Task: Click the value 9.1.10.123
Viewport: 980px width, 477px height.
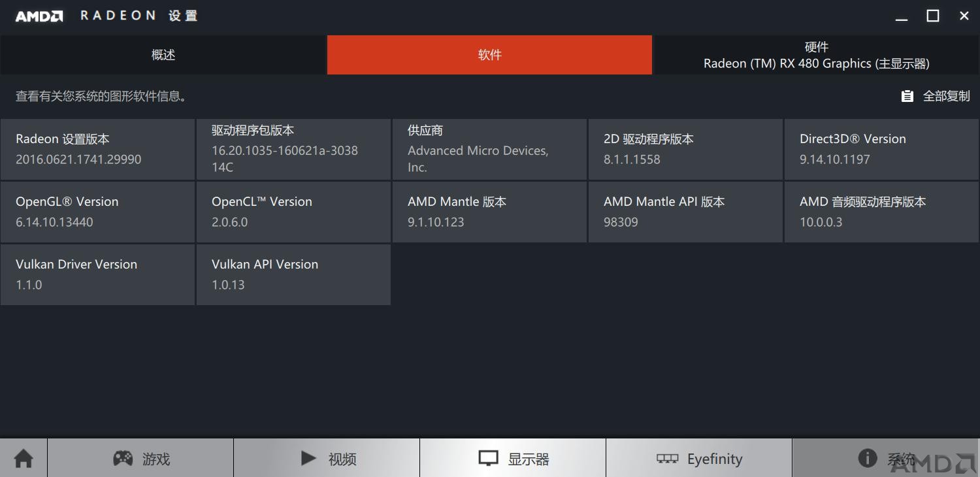Action: click(436, 222)
